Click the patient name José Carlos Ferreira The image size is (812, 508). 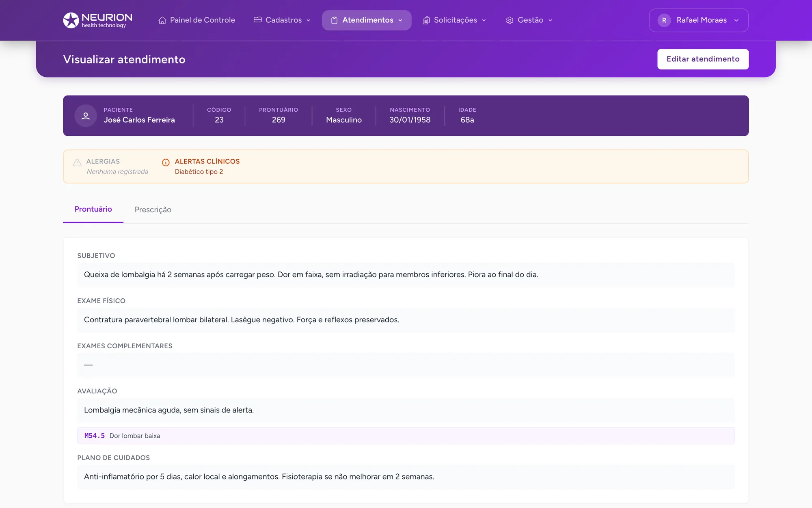point(139,120)
